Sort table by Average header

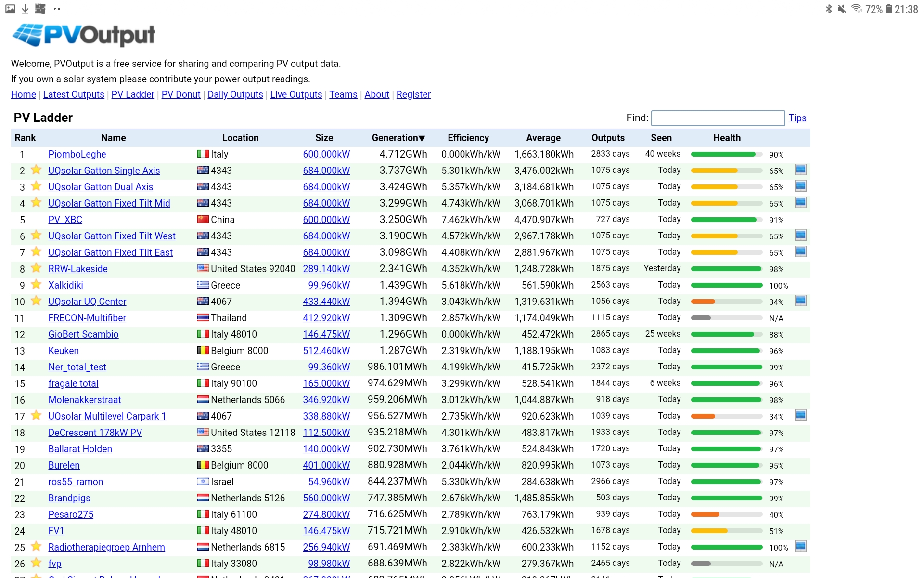click(x=543, y=138)
